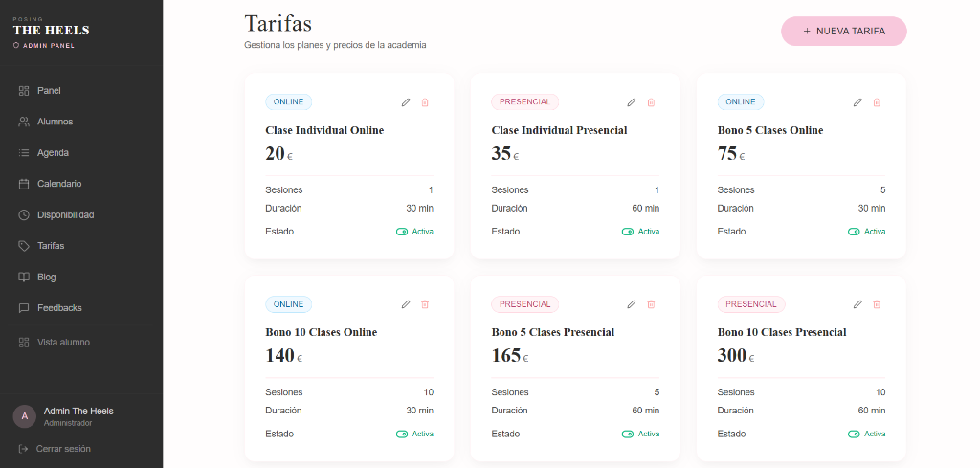Click the Panel dashboard grid icon

24,91
